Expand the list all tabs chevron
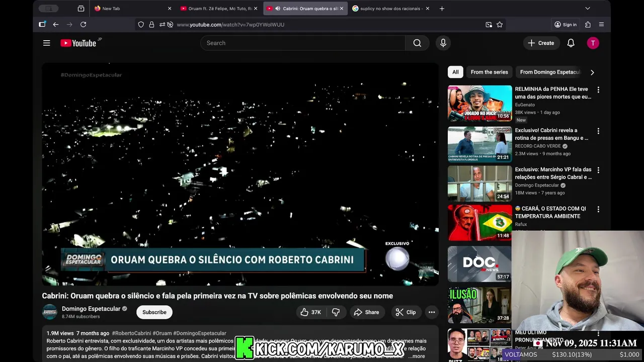This screenshot has height=362, width=644. click(x=588, y=9)
